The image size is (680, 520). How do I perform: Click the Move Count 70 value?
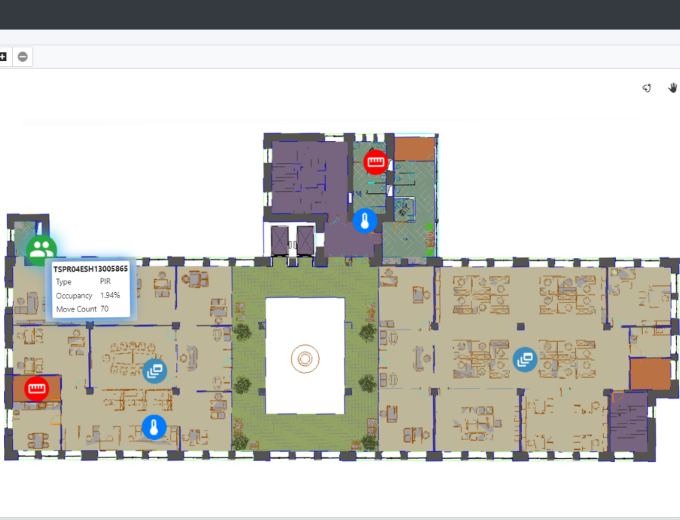coord(104,309)
